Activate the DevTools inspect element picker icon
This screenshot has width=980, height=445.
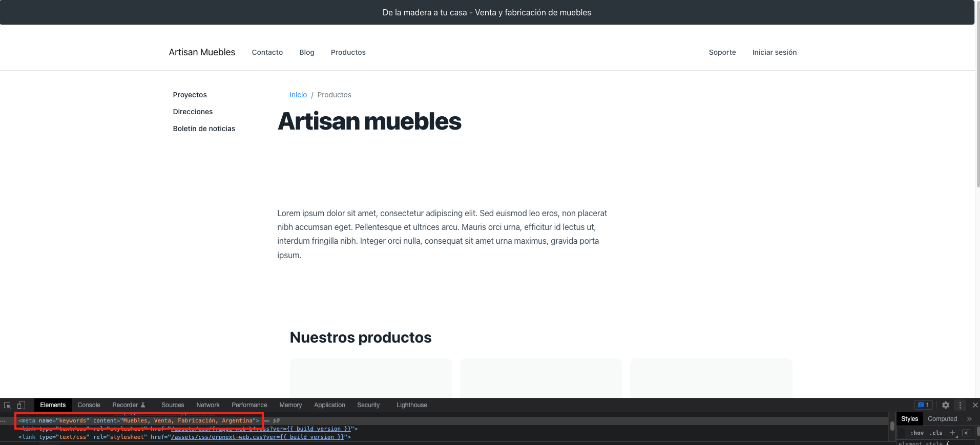(x=8, y=405)
